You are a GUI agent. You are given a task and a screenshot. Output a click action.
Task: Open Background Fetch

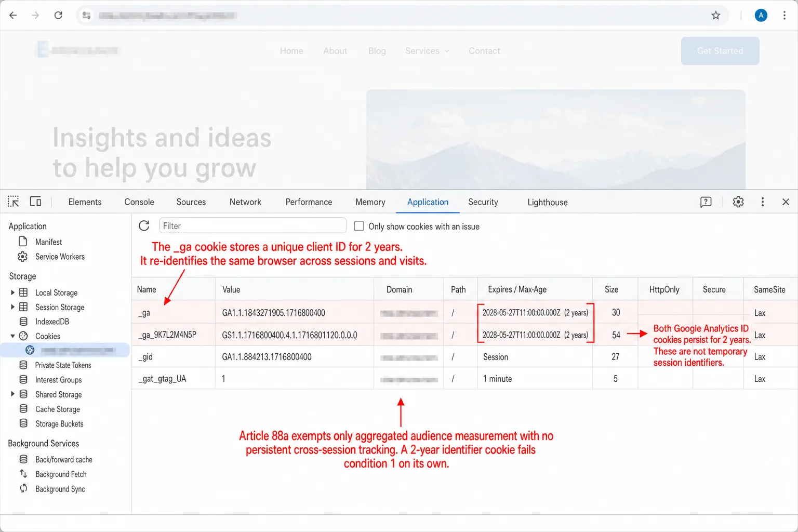[61, 474]
